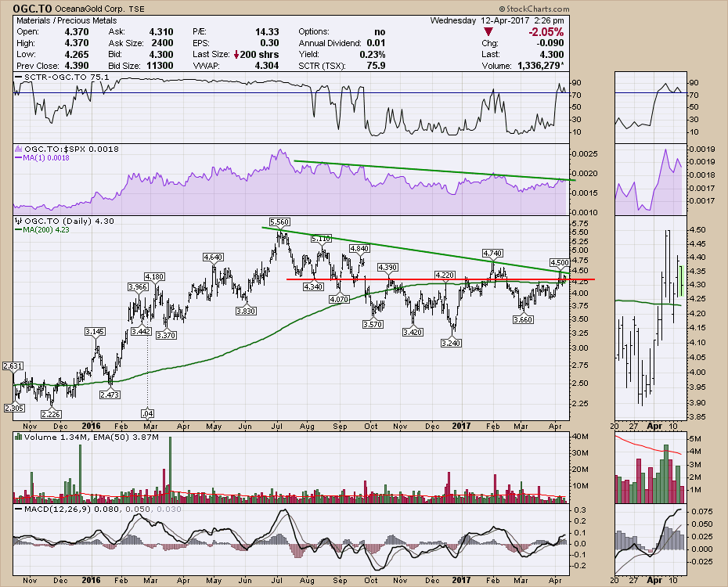Click the Bid Size value 11300

(x=160, y=66)
